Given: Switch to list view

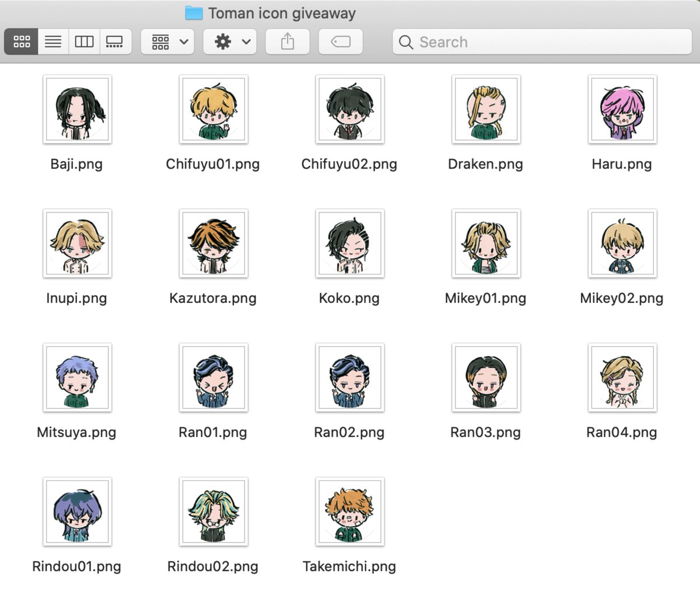Looking at the screenshot, I should (x=53, y=42).
